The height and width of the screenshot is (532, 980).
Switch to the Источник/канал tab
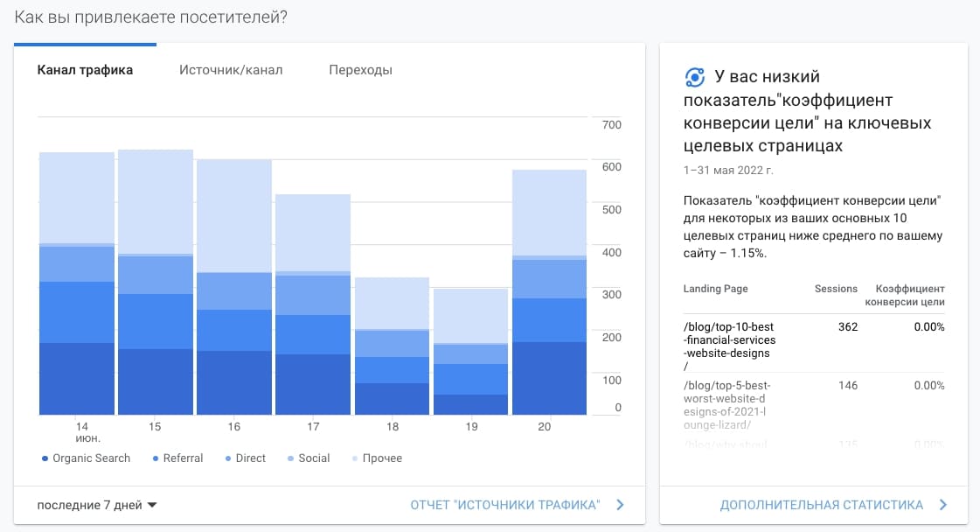(231, 70)
